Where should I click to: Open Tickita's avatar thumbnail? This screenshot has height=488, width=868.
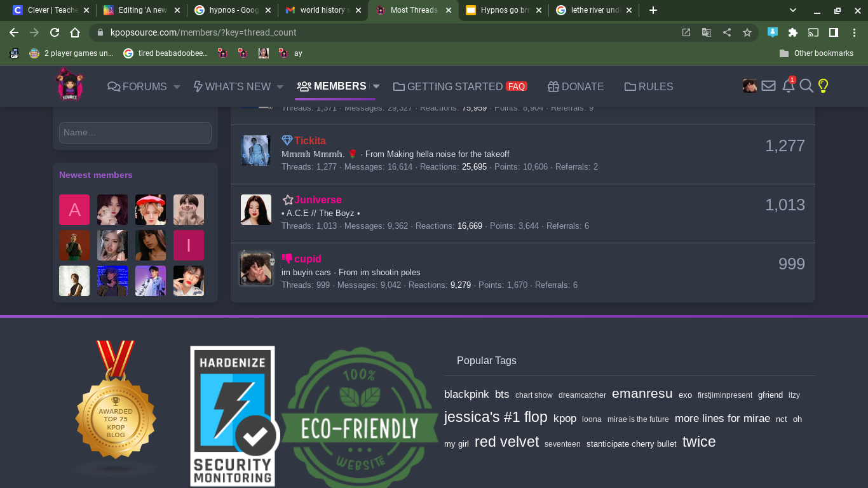tap(256, 151)
